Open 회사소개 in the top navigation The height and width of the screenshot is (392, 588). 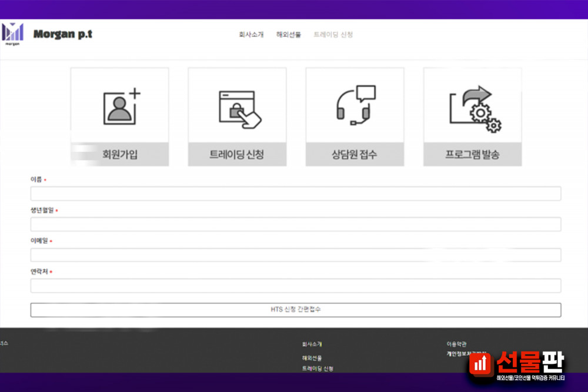coord(251,35)
